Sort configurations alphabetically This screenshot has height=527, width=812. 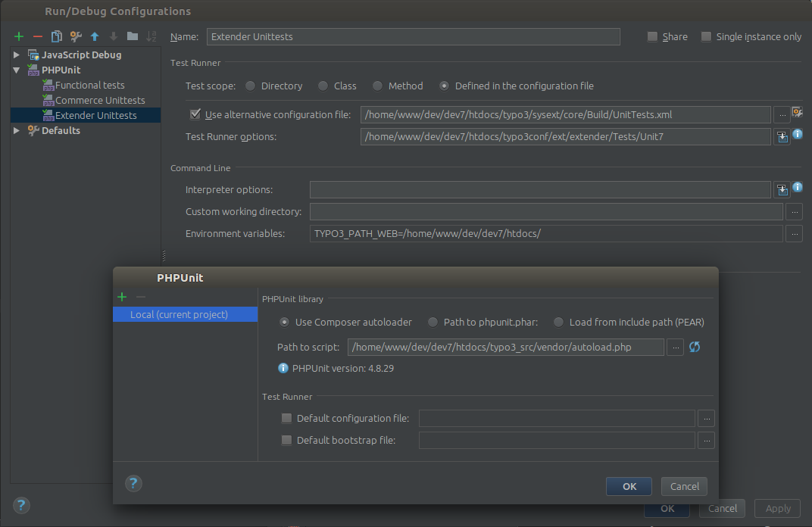point(151,36)
